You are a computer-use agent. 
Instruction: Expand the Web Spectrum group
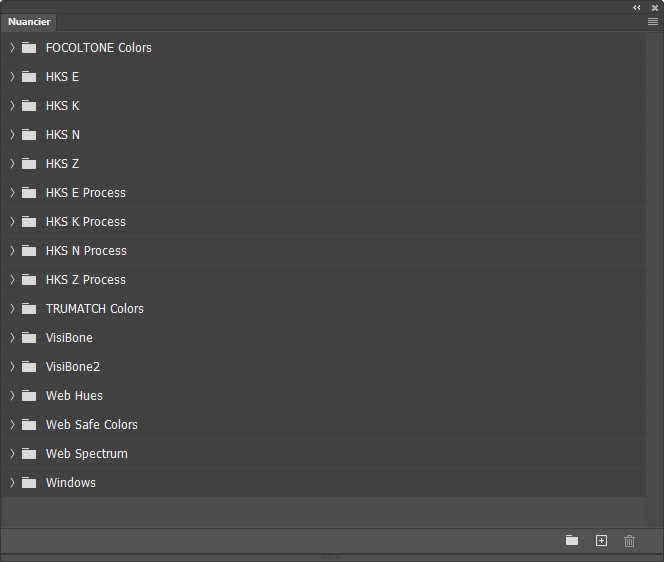(x=12, y=454)
